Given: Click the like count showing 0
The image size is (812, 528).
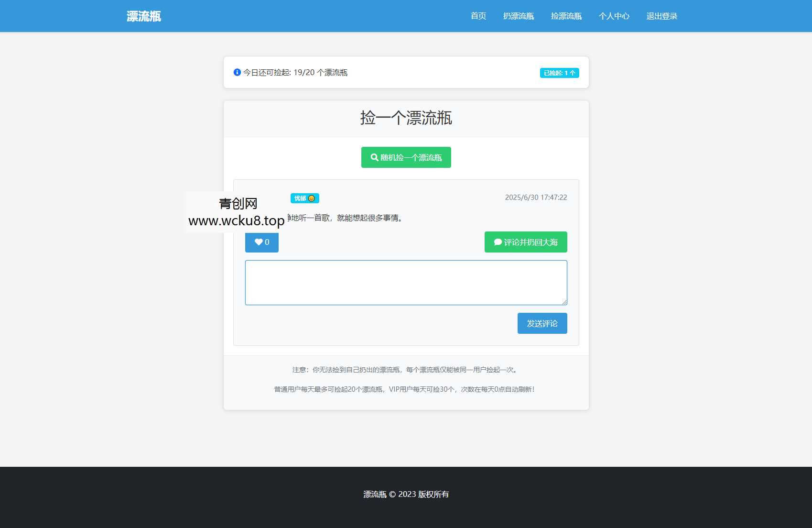Looking at the screenshot, I should [267, 242].
